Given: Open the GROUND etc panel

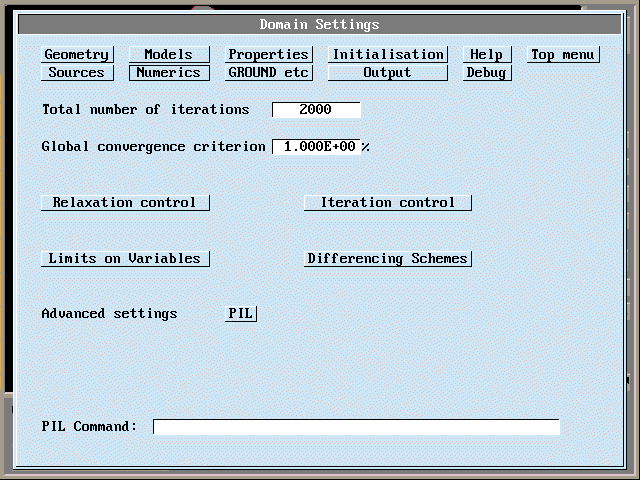Looking at the screenshot, I should (x=268, y=73).
